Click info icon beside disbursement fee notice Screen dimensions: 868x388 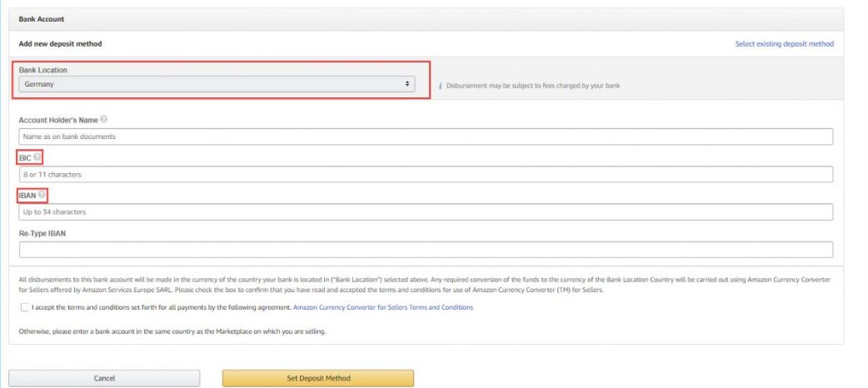[x=439, y=86]
